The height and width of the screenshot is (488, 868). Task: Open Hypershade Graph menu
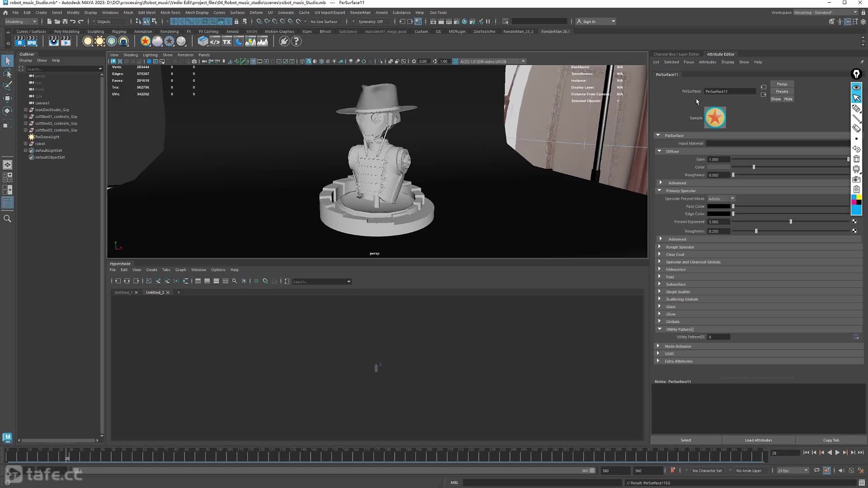(x=180, y=270)
